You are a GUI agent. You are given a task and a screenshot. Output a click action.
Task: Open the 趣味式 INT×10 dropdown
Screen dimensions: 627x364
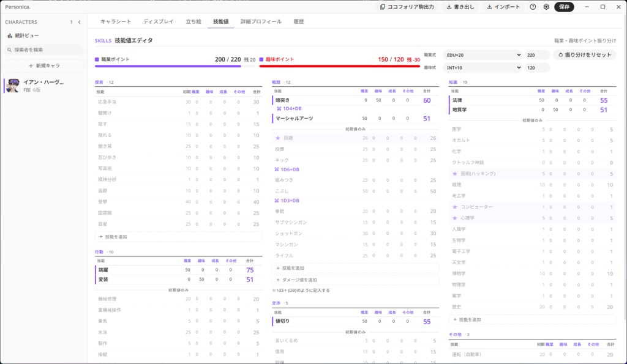[482, 68]
